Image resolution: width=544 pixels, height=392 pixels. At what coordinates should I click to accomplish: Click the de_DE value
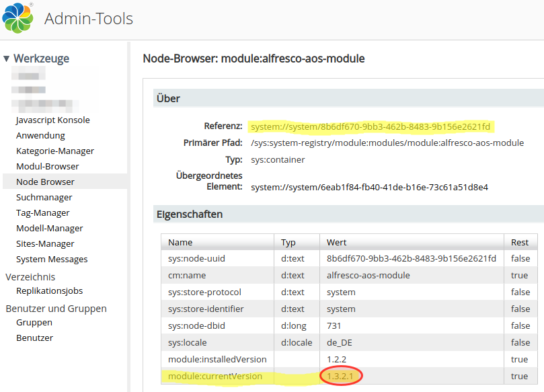pos(339,343)
